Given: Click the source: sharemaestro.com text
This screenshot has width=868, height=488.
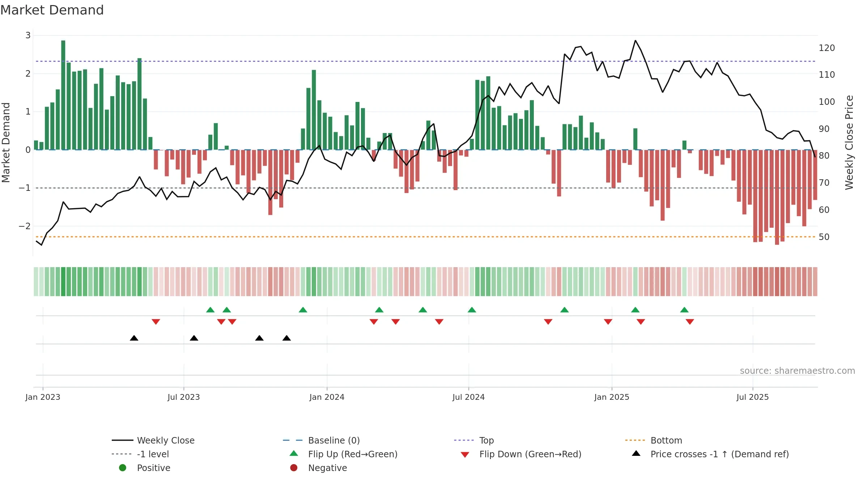Looking at the screenshot, I should point(797,371).
